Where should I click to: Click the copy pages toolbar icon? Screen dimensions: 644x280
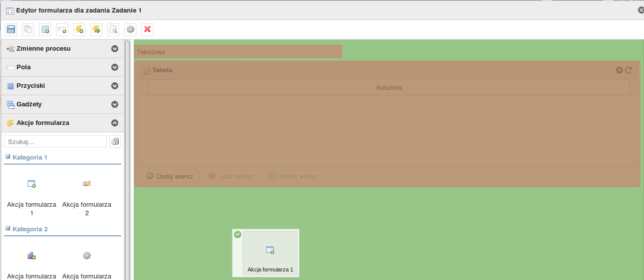28,30
